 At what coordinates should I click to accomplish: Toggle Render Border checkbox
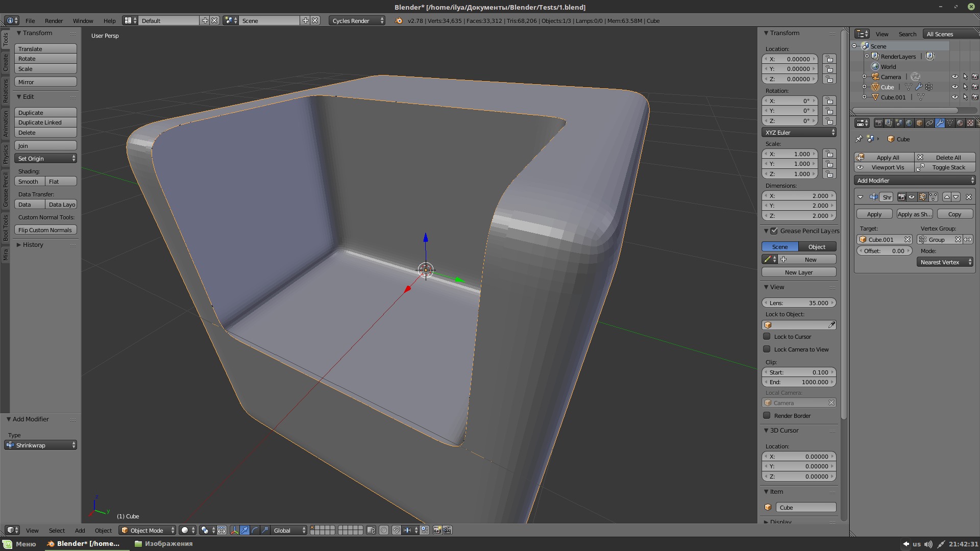click(767, 415)
